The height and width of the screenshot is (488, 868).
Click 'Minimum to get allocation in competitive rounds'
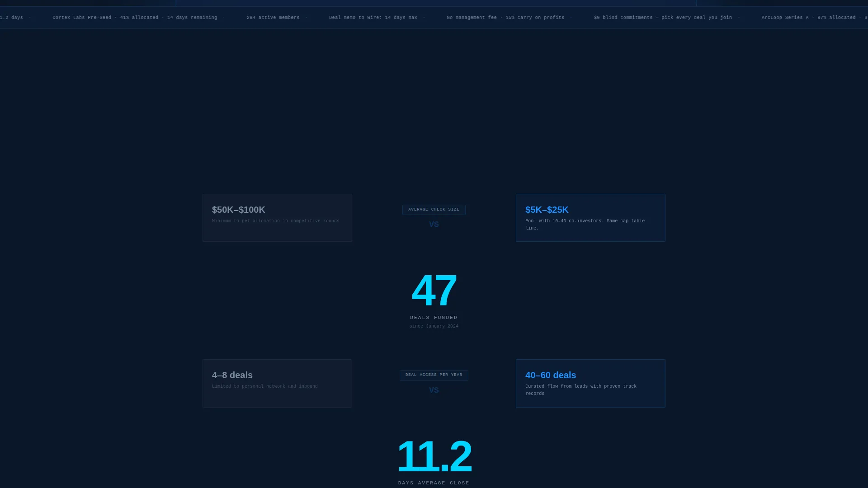pyautogui.click(x=276, y=221)
